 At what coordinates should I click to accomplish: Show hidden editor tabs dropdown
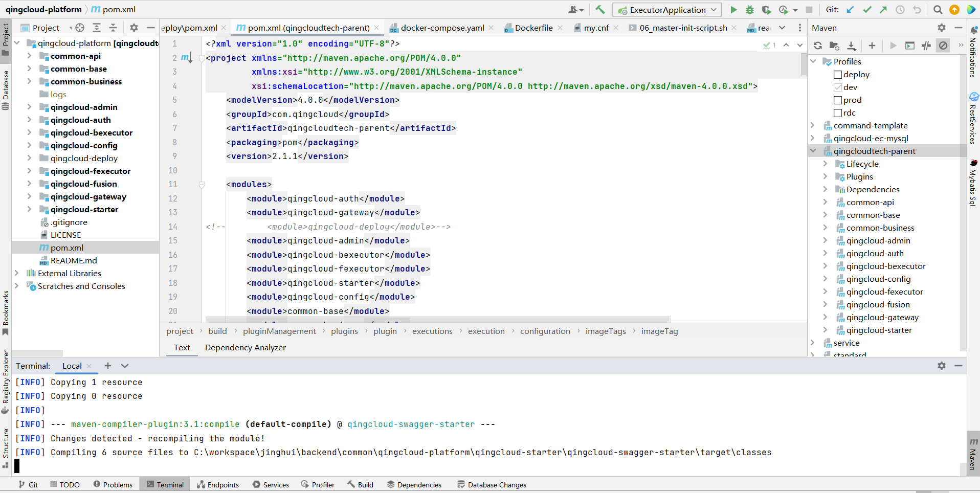[782, 28]
